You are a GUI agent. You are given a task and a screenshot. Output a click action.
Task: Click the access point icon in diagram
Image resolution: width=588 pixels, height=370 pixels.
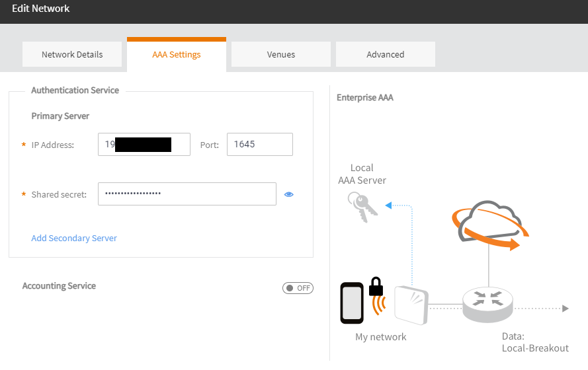click(x=411, y=305)
